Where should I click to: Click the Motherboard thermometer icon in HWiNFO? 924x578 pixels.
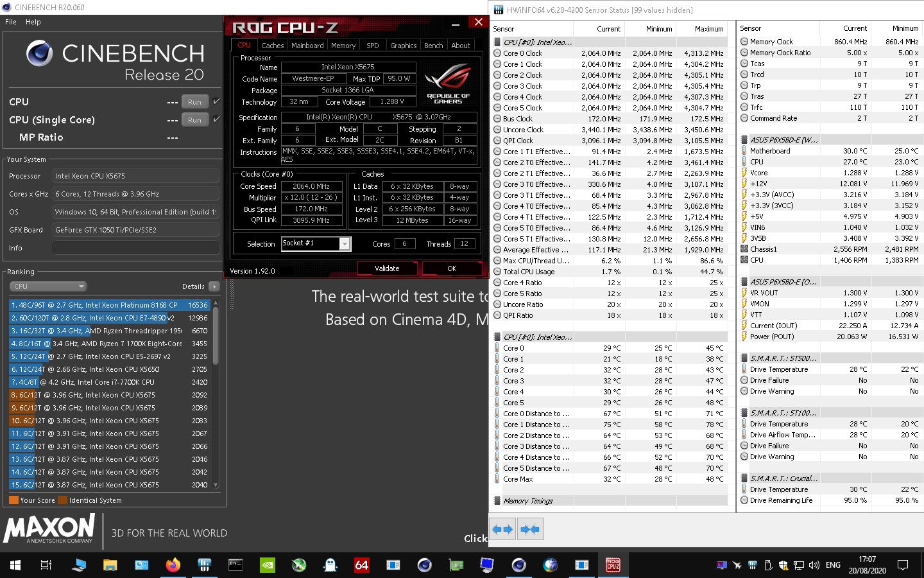coord(744,151)
